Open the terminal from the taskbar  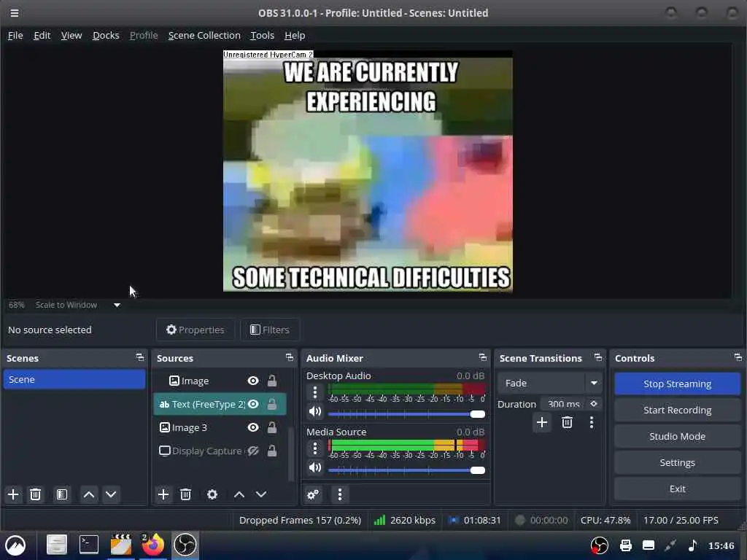[x=88, y=545]
